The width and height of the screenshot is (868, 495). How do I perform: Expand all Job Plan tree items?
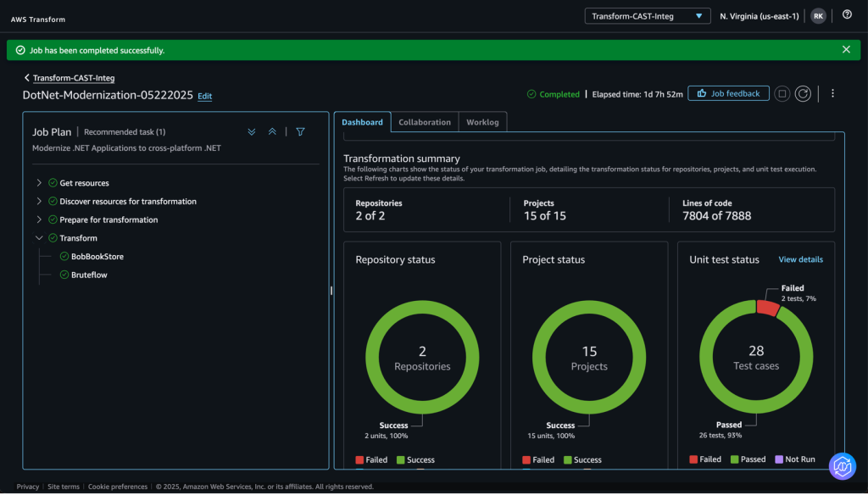coord(252,131)
